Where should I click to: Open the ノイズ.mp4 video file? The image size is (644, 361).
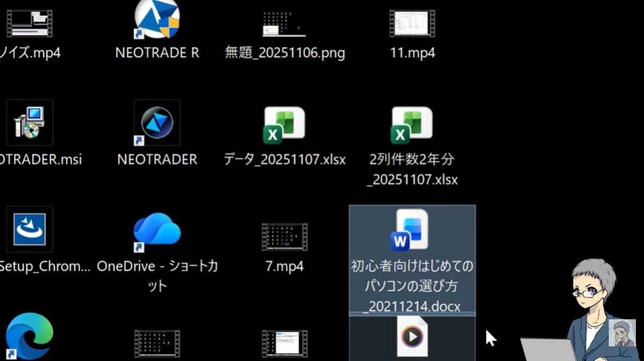[x=30, y=24]
